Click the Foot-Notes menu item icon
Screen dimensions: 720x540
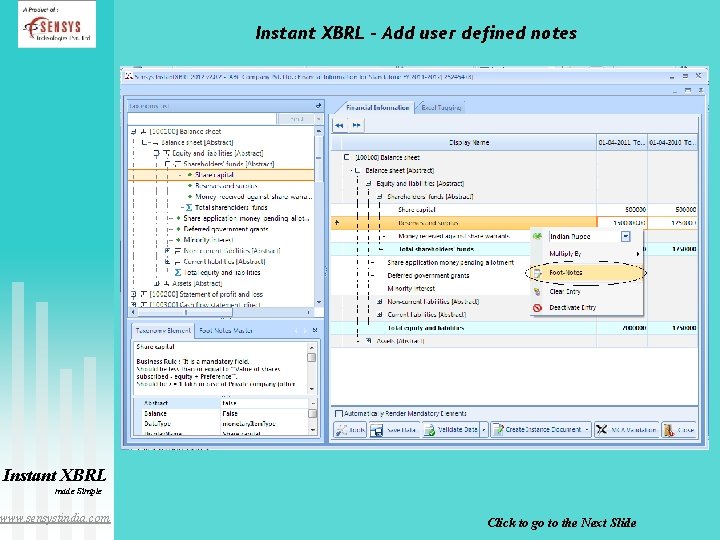point(537,273)
